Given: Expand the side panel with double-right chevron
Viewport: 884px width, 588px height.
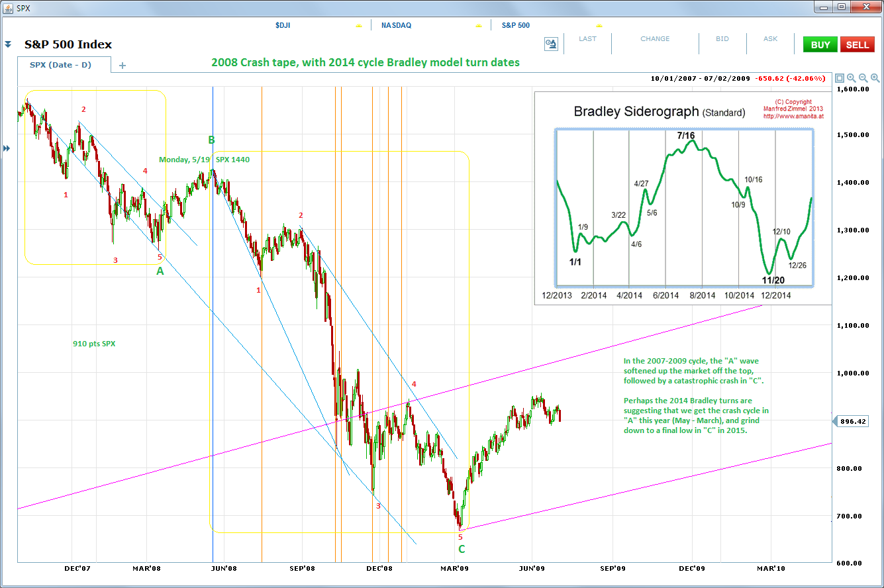Looking at the screenshot, I should click(7, 148).
